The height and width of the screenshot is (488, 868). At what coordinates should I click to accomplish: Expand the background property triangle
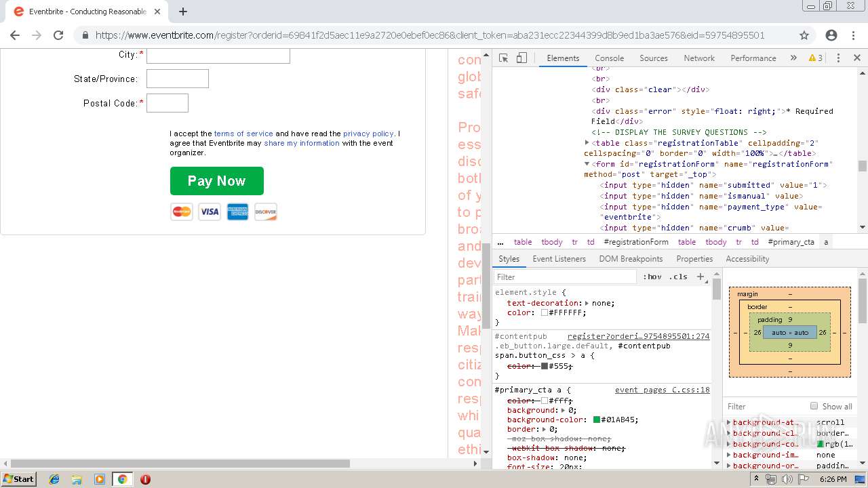(x=562, y=410)
